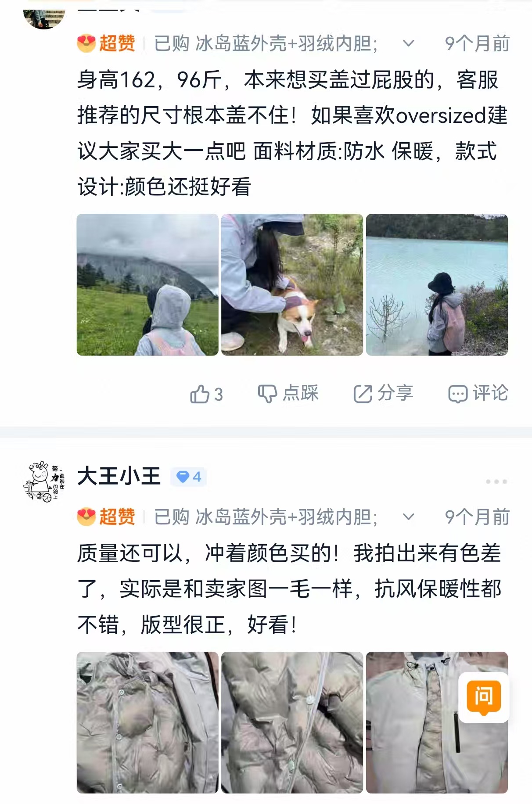The height and width of the screenshot is (804, 532).
Task: Open the 身高162 review text
Action: coord(292,133)
